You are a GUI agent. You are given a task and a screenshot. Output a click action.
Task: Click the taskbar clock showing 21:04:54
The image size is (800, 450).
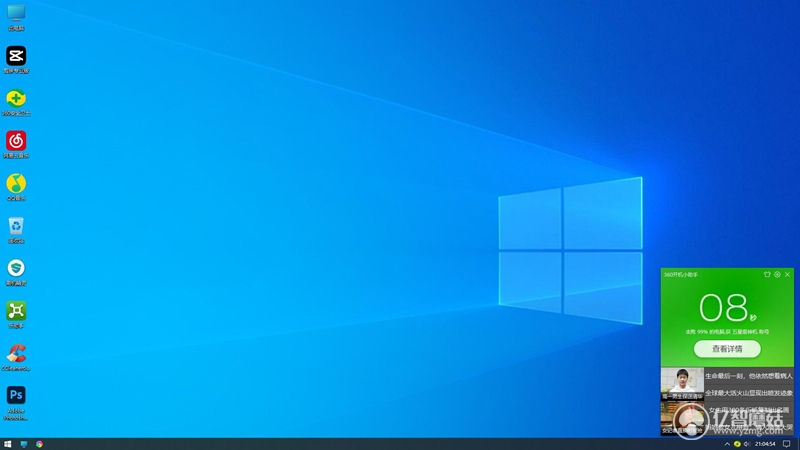[x=765, y=444]
